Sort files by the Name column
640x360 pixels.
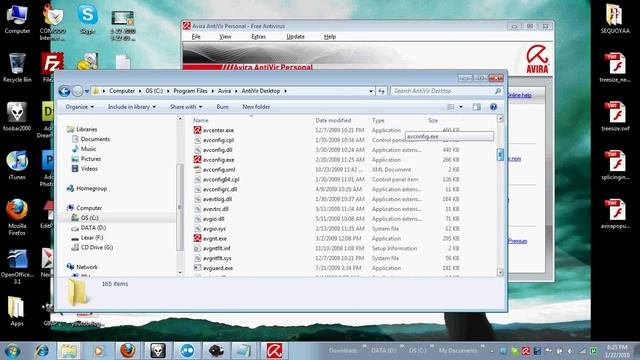pyautogui.click(x=200, y=120)
